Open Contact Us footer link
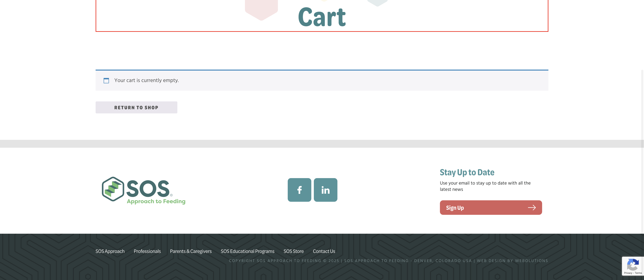 (324, 251)
